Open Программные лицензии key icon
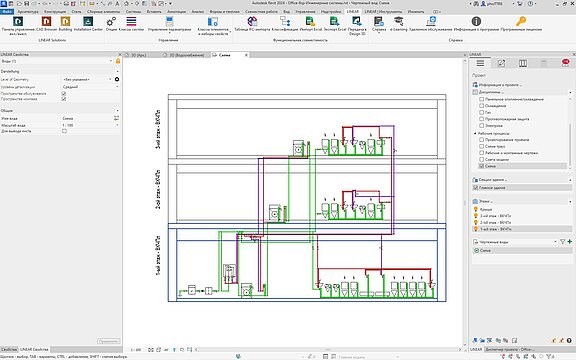The width and height of the screenshot is (576, 360). click(x=521, y=21)
